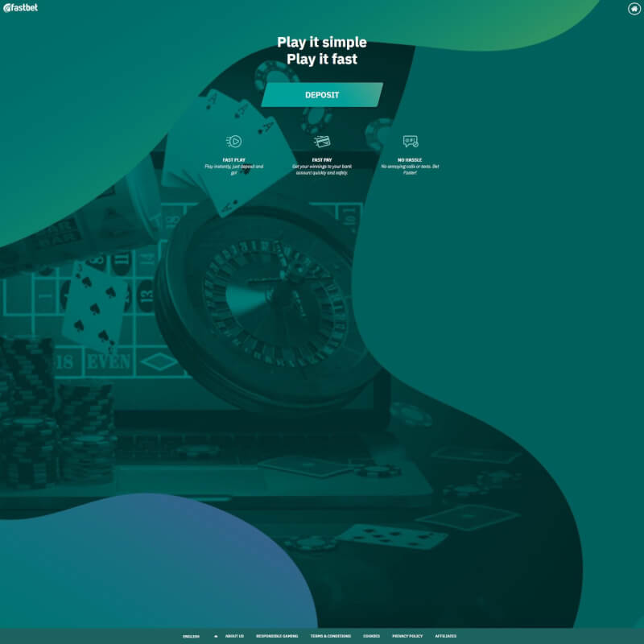Screen dimensions: 644x644
Task: Click the home icon in top-right corner
Action: [x=634, y=9]
